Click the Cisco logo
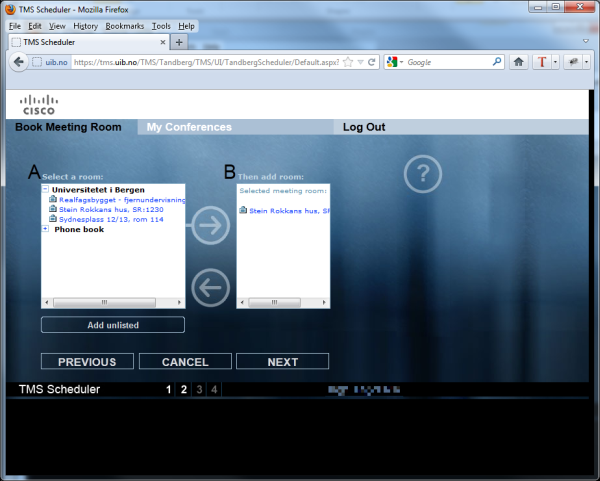 (40, 104)
